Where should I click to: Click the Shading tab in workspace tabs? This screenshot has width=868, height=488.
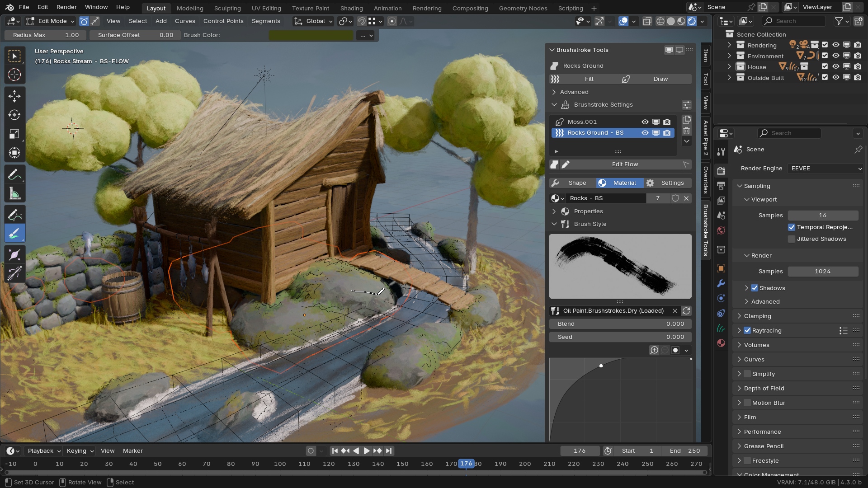(351, 8)
